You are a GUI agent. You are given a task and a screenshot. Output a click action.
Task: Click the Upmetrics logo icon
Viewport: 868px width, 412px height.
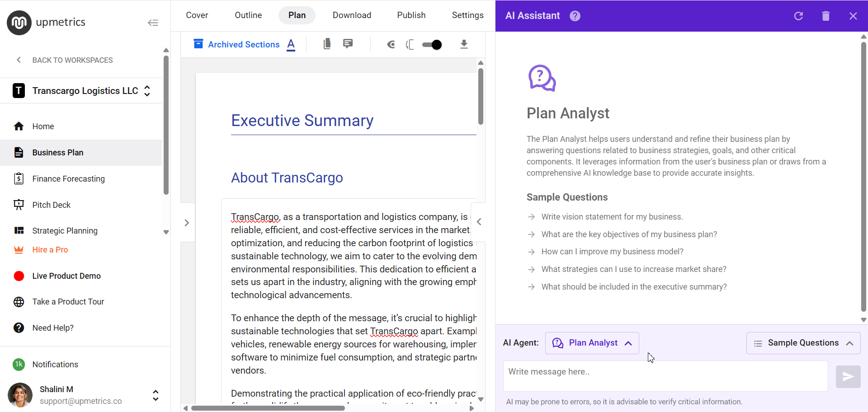pos(19,22)
